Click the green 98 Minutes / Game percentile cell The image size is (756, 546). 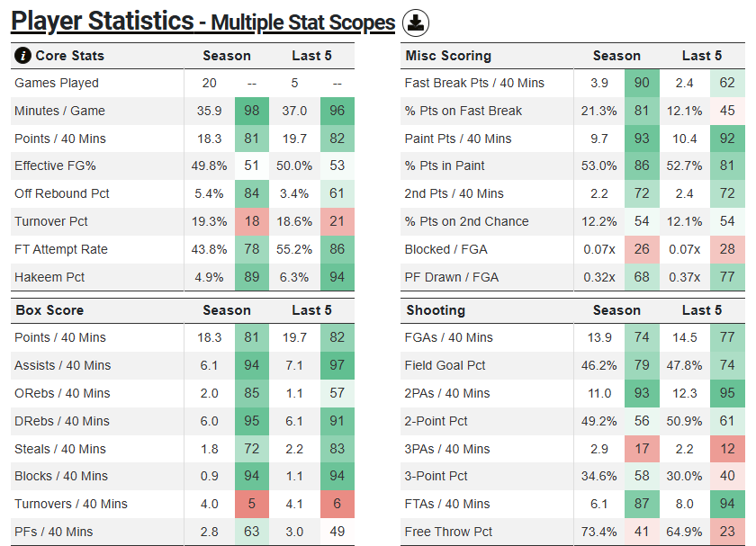point(252,111)
